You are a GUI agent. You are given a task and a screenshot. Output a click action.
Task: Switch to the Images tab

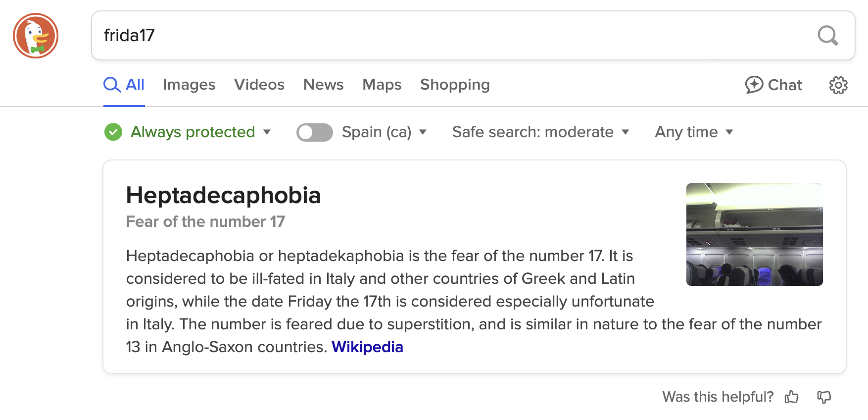[189, 85]
